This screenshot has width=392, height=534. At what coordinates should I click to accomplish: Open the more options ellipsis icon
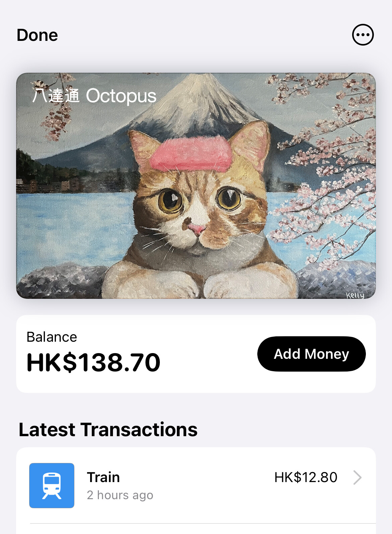point(363,35)
